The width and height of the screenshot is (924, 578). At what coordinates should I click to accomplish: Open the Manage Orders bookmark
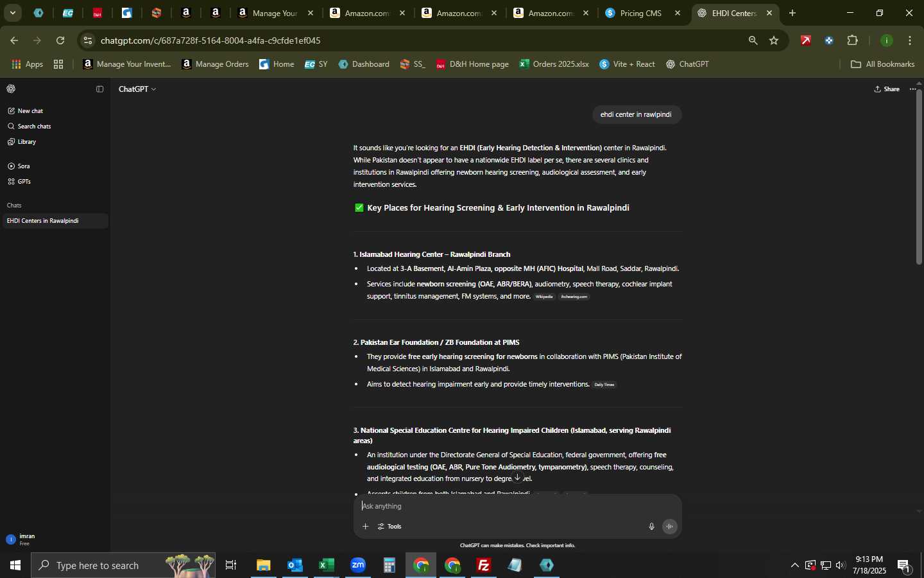coord(216,64)
